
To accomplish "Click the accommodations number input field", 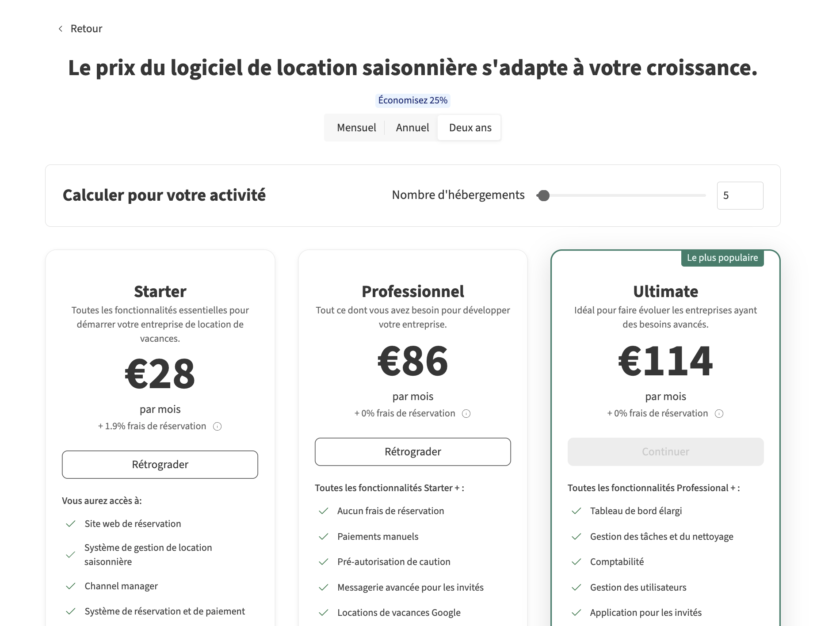I will (740, 195).
